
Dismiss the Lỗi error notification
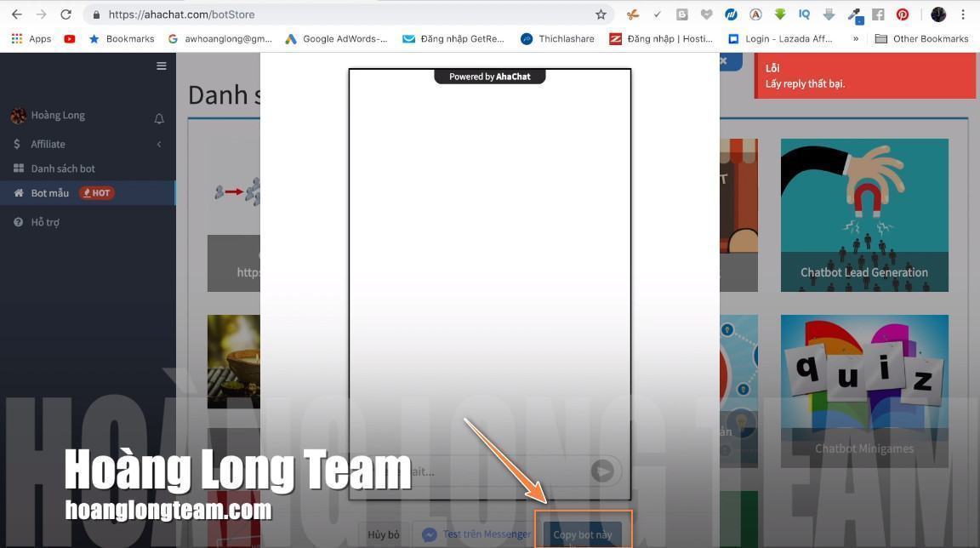point(865,76)
